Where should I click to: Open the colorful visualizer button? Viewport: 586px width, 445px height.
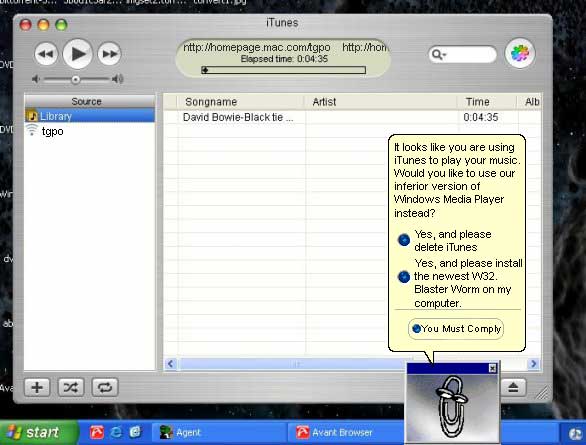[520, 54]
